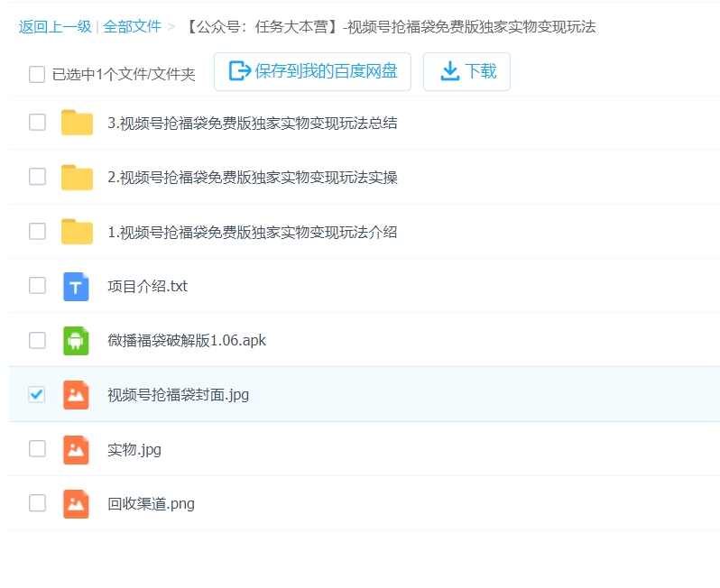Click folder icon of 1.视频号抢福袋…玩法介绍
This screenshot has width=720, height=588.
78,232
